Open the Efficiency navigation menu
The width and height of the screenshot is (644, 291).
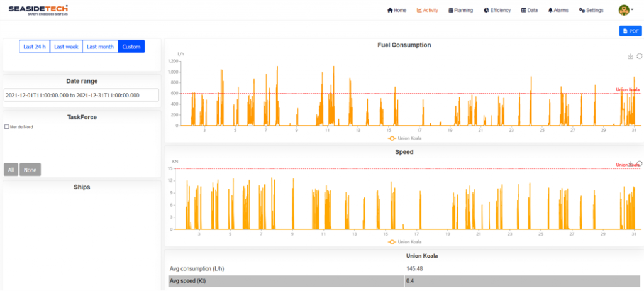tap(497, 10)
